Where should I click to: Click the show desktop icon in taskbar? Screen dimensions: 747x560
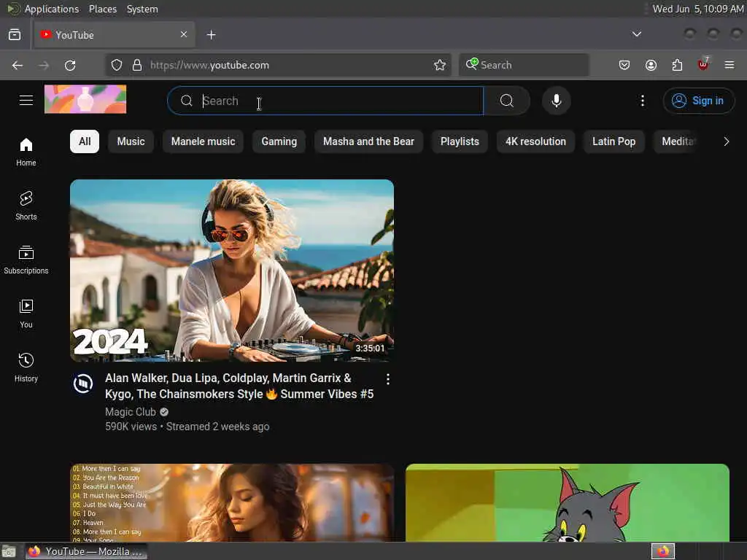click(x=9, y=551)
